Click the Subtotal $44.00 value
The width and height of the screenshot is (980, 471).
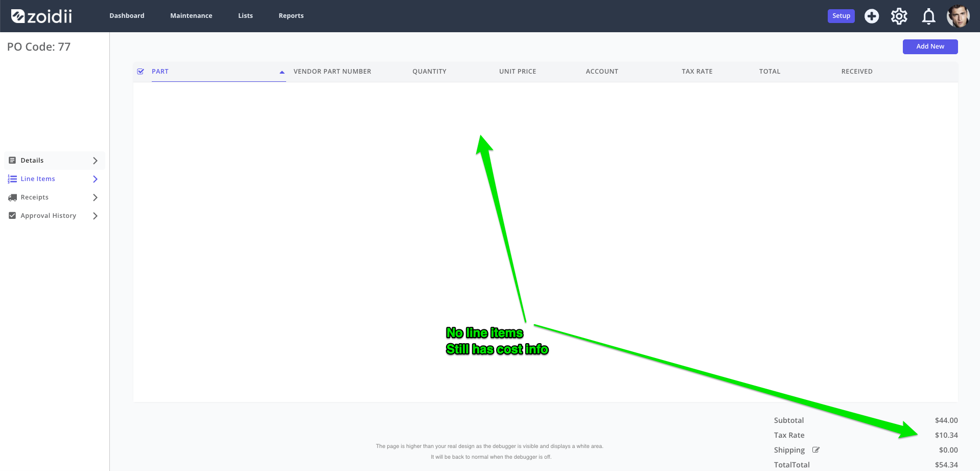coord(946,420)
